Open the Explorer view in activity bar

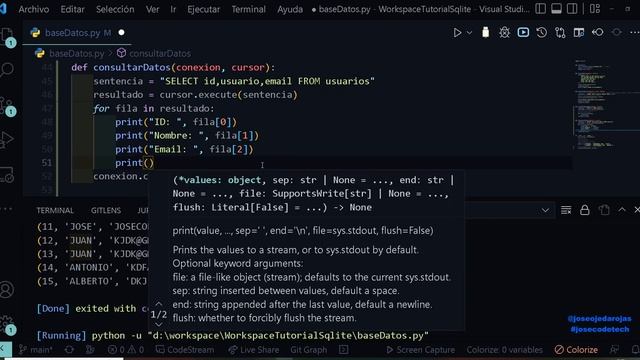coord(7,37)
